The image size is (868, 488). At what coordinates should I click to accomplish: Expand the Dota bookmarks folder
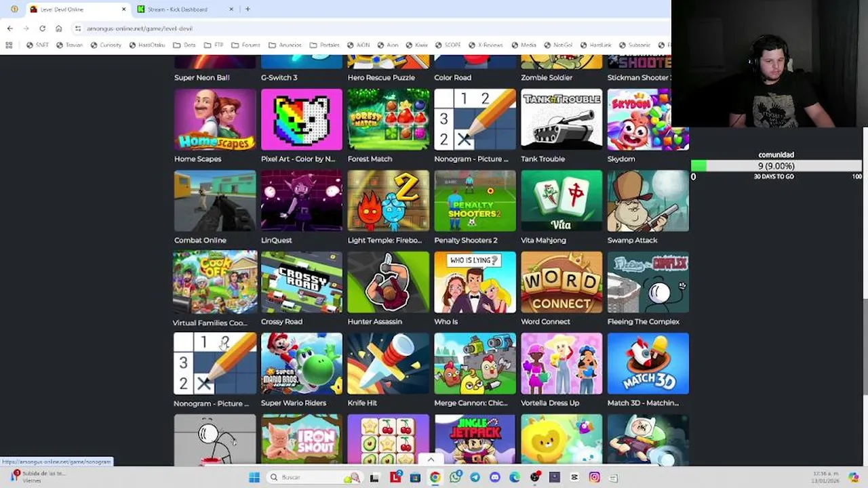click(184, 45)
